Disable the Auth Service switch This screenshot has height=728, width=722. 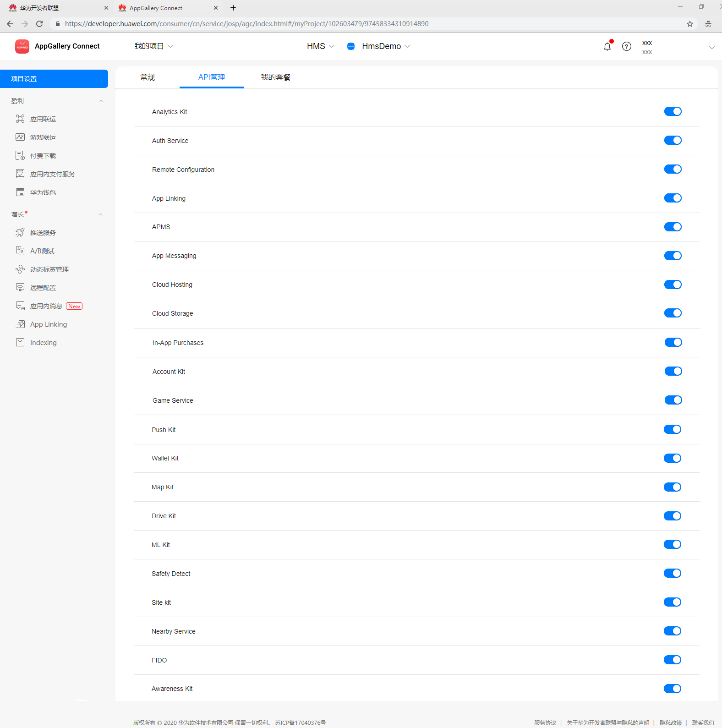pyautogui.click(x=673, y=141)
